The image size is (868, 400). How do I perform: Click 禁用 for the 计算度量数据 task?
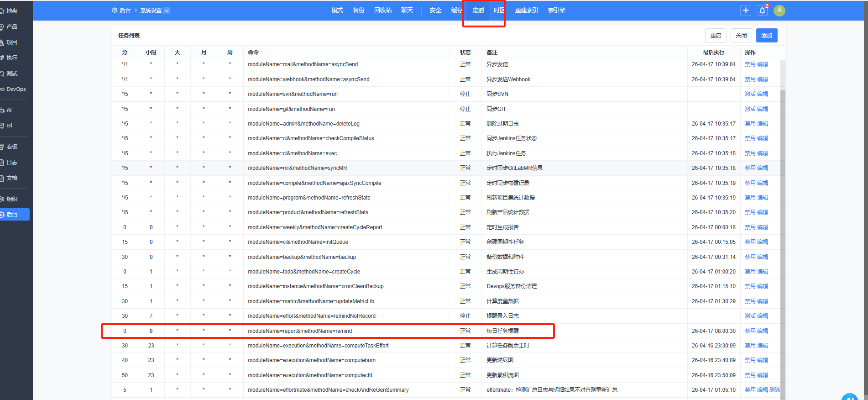click(x=750, y=301)
